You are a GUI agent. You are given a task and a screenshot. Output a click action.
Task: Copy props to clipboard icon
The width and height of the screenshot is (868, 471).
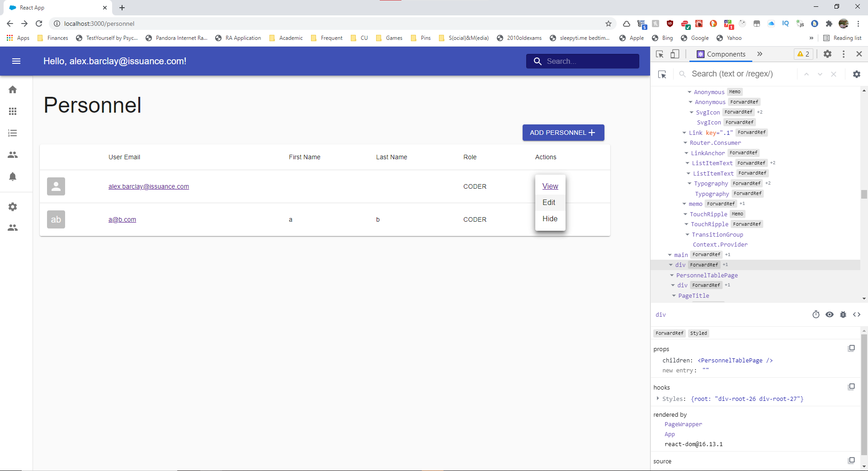pyautogui.click(x=851, y=348)
